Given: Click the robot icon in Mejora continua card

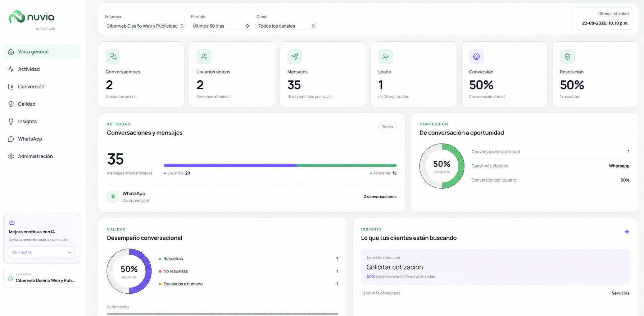Looking at the screenshot, I should pos(12,223).
